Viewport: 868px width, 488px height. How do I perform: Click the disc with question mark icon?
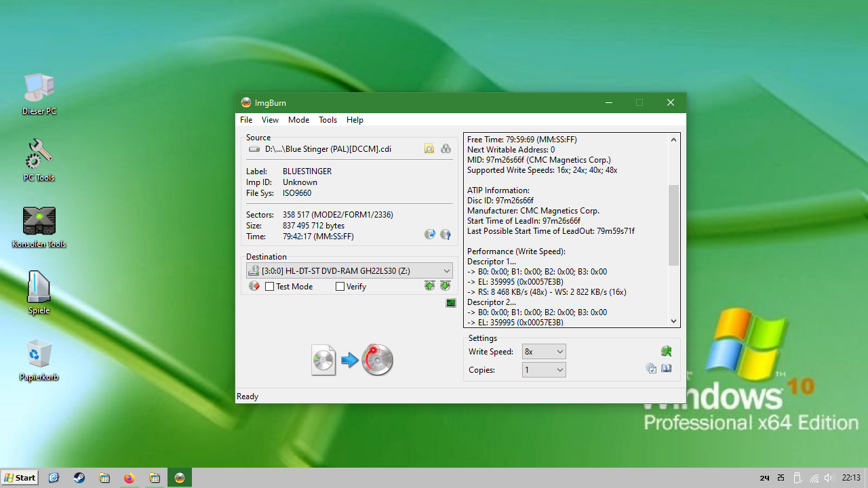446,235
